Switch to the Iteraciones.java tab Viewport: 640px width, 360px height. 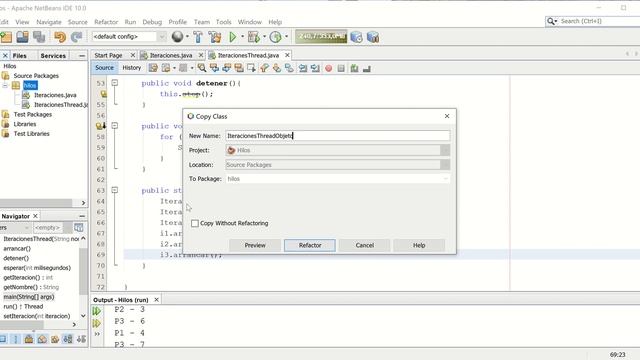click(170, 55)
